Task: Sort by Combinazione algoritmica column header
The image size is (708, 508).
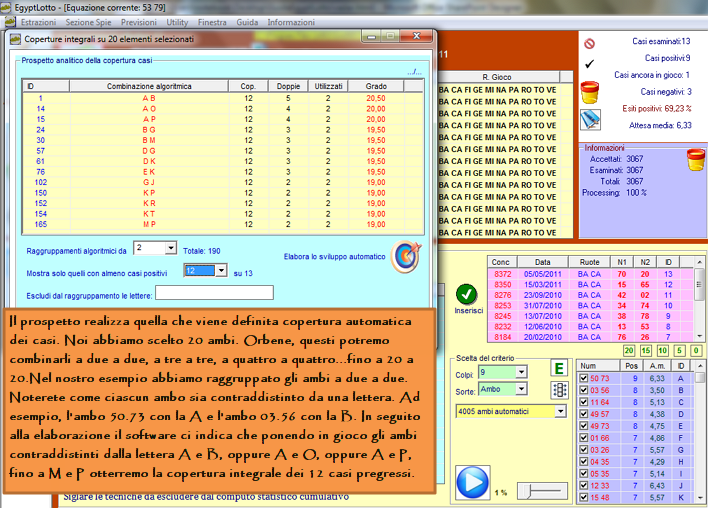Action: coord(149,86)
